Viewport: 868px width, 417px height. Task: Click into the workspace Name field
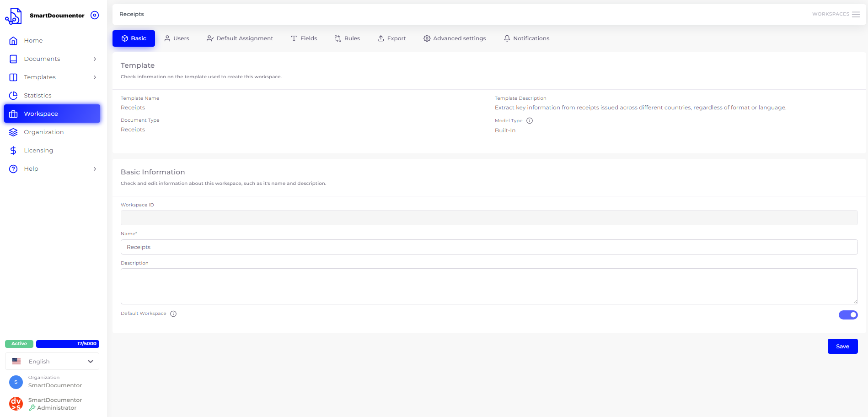pyautogui.click(x=489, y=247)
